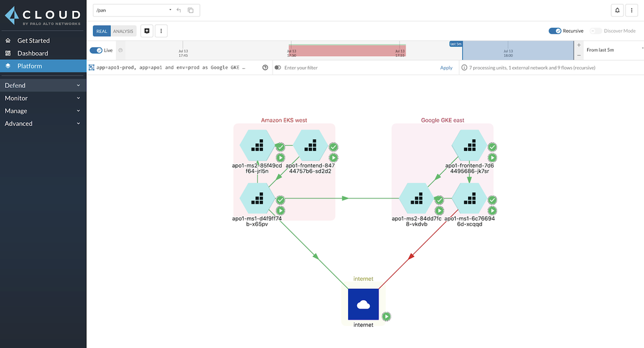Open the notifications bell
The width and height of the screenshot is (644, 348).
point(617,10)
